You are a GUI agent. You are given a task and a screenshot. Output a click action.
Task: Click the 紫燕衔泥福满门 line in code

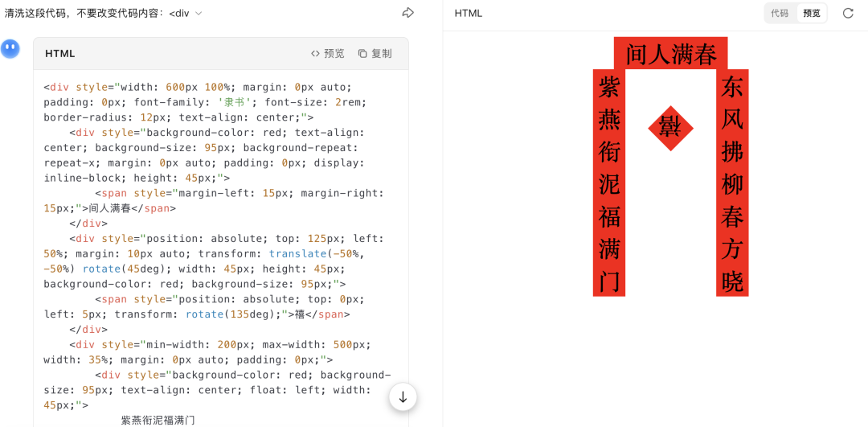[x=158, y=420]
